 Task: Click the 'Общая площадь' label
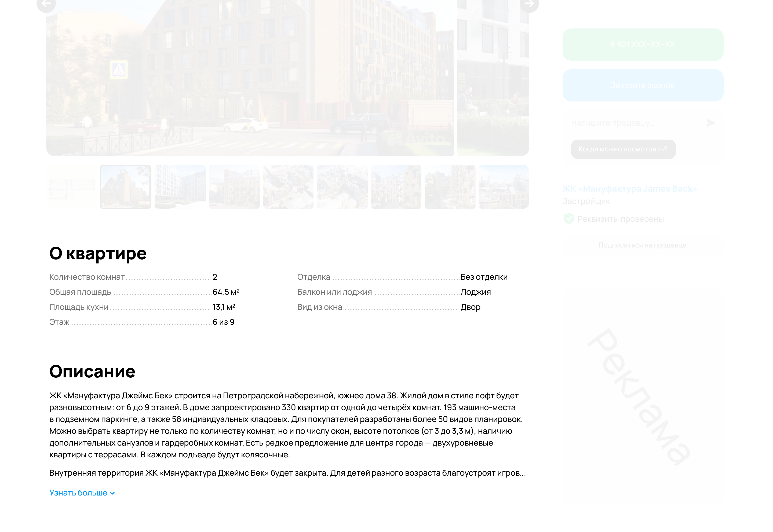[x=80, y=292]
